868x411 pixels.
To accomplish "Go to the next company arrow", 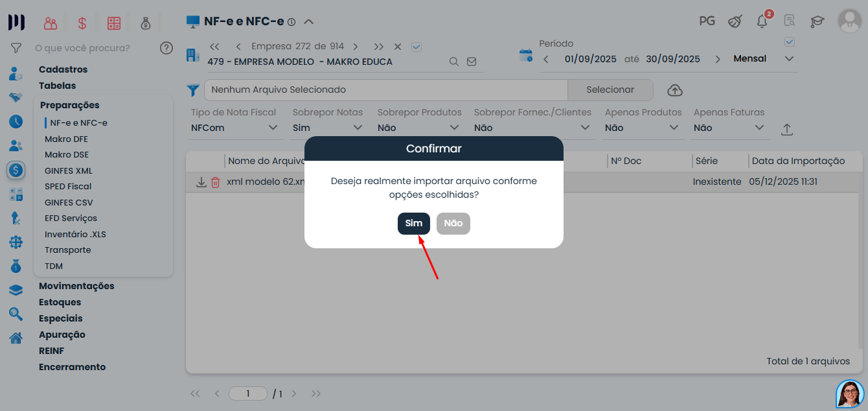I will click(x=355, y=47).
